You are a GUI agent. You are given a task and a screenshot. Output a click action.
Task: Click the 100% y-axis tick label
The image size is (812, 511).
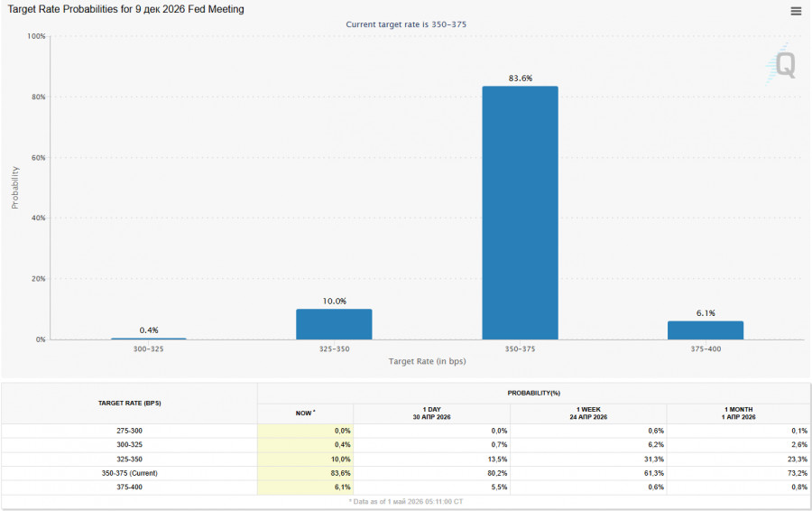coord(36,36)
